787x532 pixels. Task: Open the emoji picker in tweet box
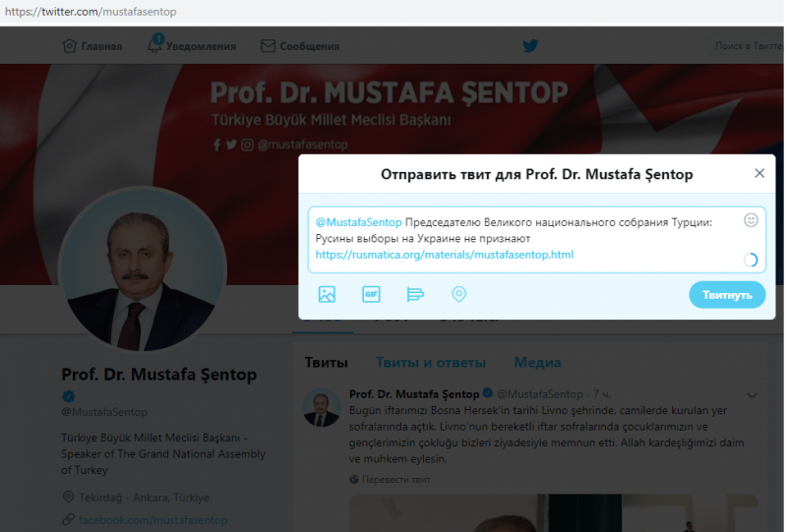(x=751, y=220)
